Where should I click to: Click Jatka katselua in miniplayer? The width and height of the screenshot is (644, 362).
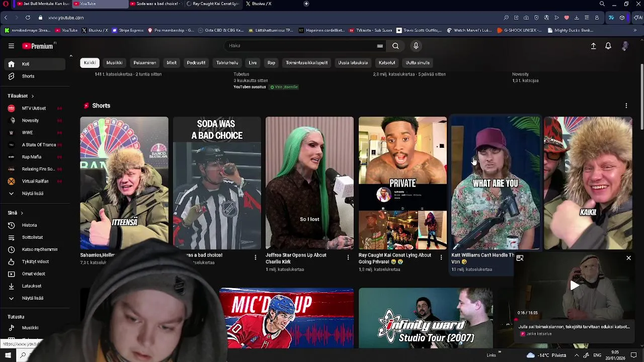pos(539,334)
